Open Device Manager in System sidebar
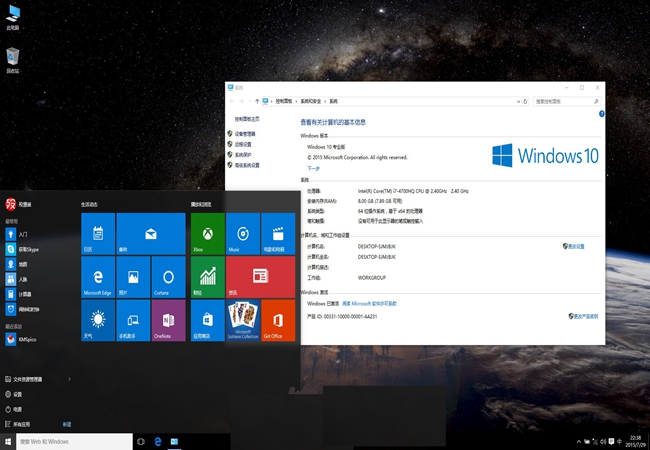Screen dimensions: 650x450 (x=245, y=134)
